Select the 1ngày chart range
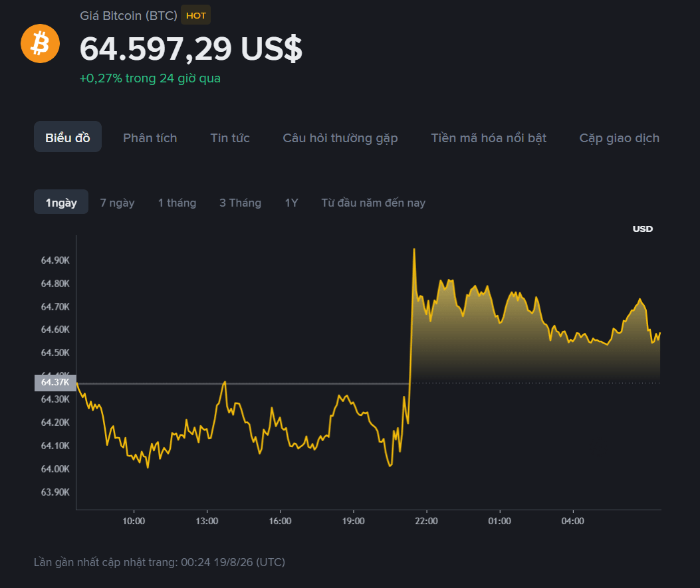 (61, 203)
